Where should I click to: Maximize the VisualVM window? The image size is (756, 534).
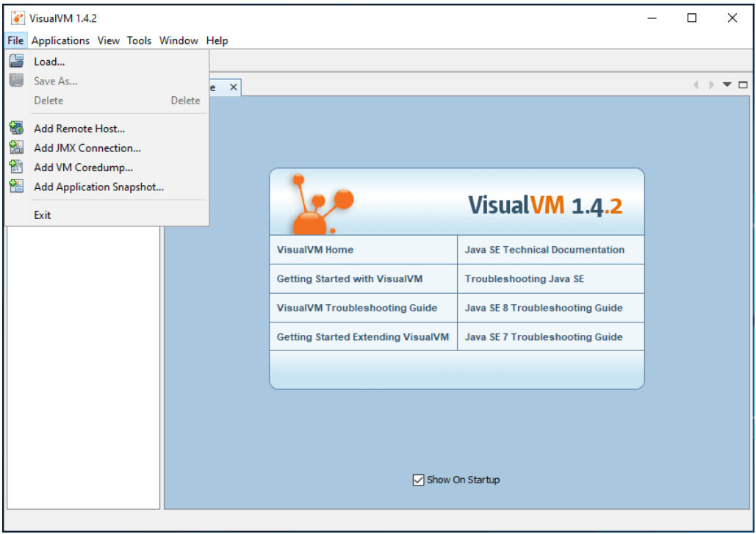[x=692, y=18]
